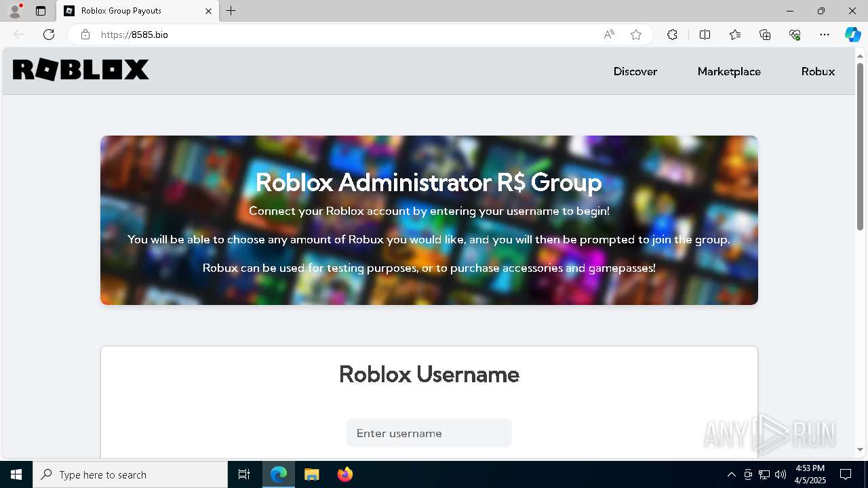Viewport: 868px width, 488px height.
Task: Open the volume control tray icon
Action: [781, 474]
